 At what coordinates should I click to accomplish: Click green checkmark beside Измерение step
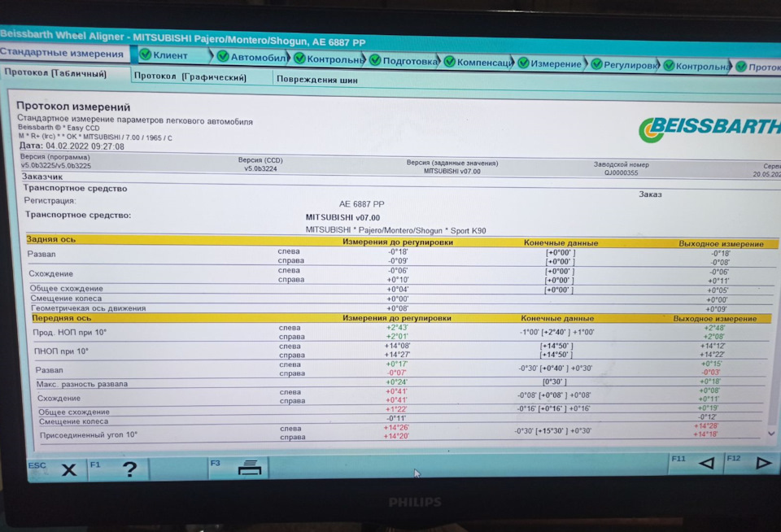tap(523, 63)
